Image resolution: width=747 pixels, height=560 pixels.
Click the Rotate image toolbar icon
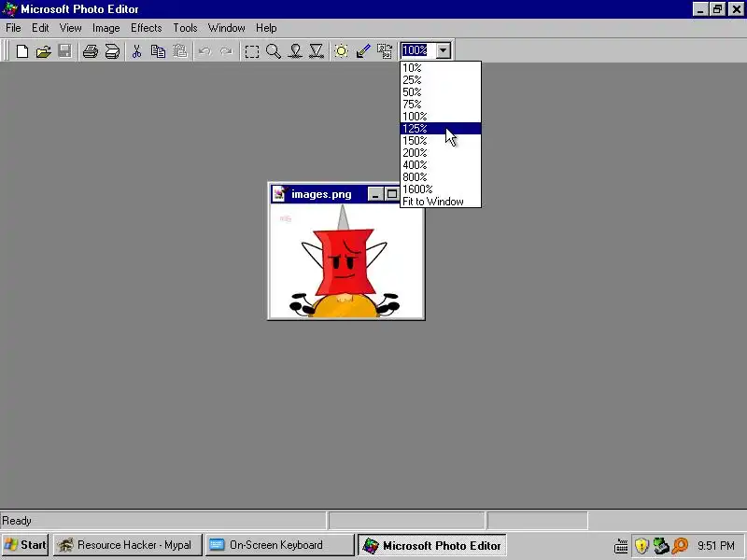[x=385, y=51]
